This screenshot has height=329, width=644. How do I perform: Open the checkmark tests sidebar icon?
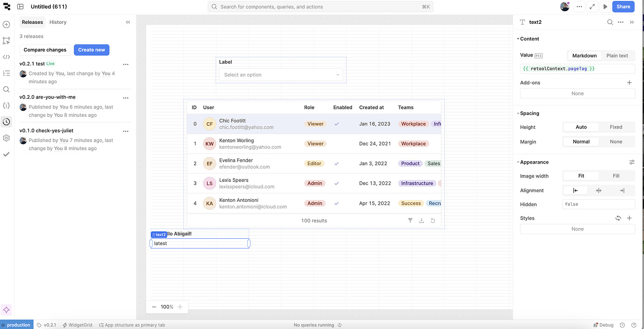pyautogui.click(x=6, y=154)
